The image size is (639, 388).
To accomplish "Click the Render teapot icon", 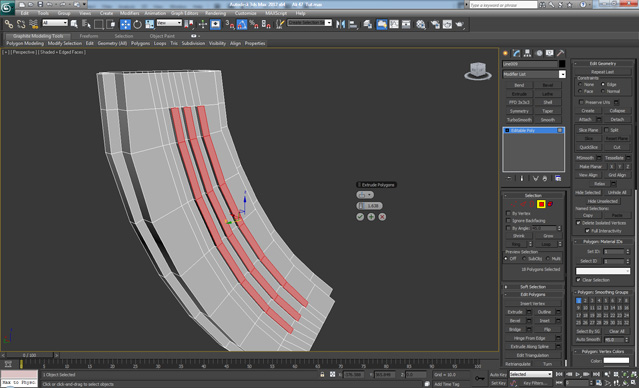I will click(x=460, y=24).
